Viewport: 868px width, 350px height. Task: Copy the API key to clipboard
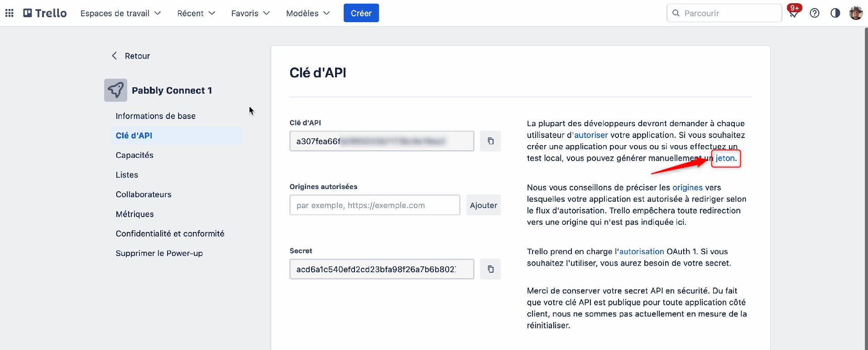[490, 141]
